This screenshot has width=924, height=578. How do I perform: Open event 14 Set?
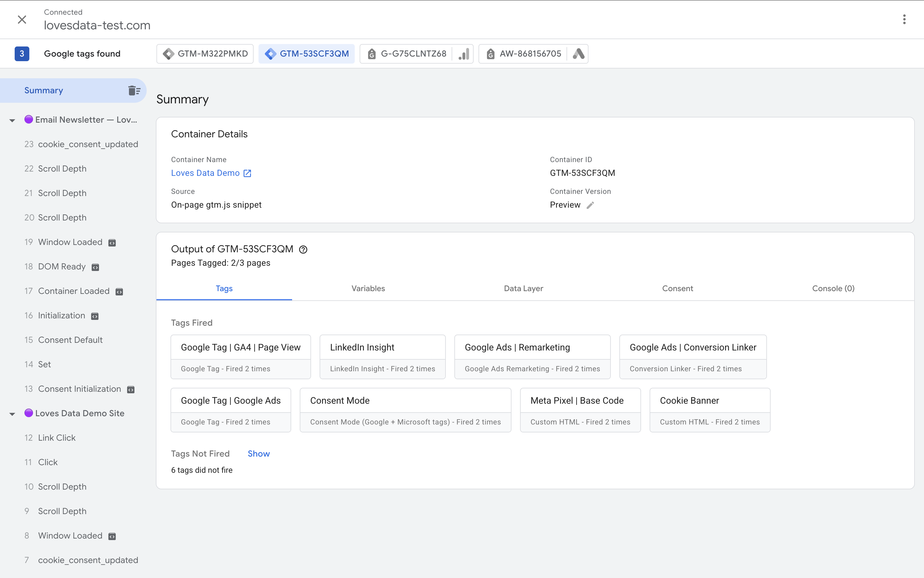point(37,364)
